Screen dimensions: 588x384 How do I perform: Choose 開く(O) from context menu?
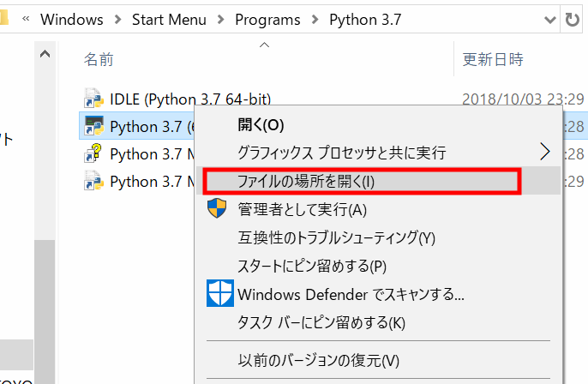tap(378, 124)
